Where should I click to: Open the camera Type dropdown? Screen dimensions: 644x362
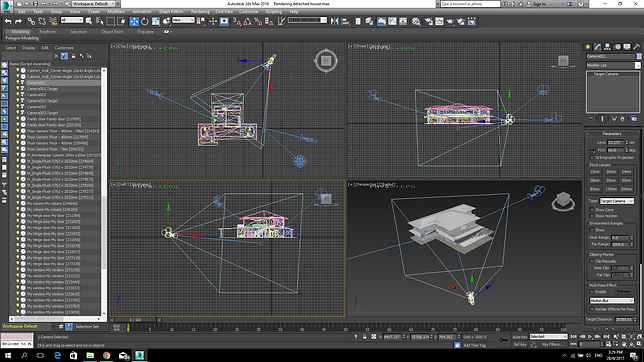[x=616, y=201]
